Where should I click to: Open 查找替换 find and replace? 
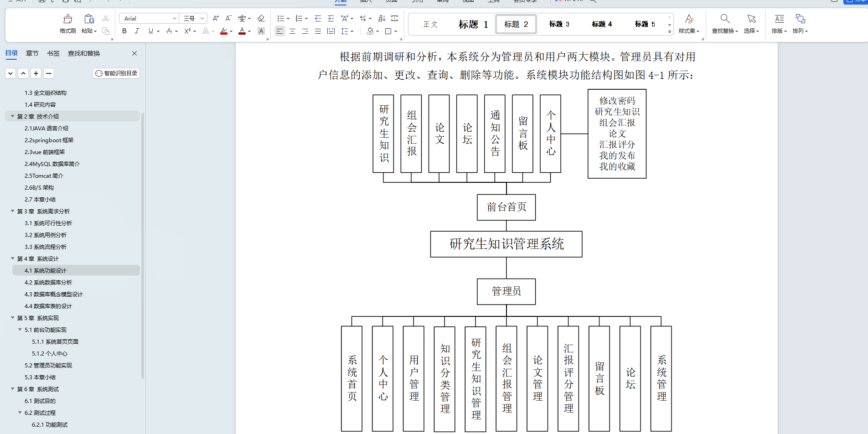click(725, 24)
